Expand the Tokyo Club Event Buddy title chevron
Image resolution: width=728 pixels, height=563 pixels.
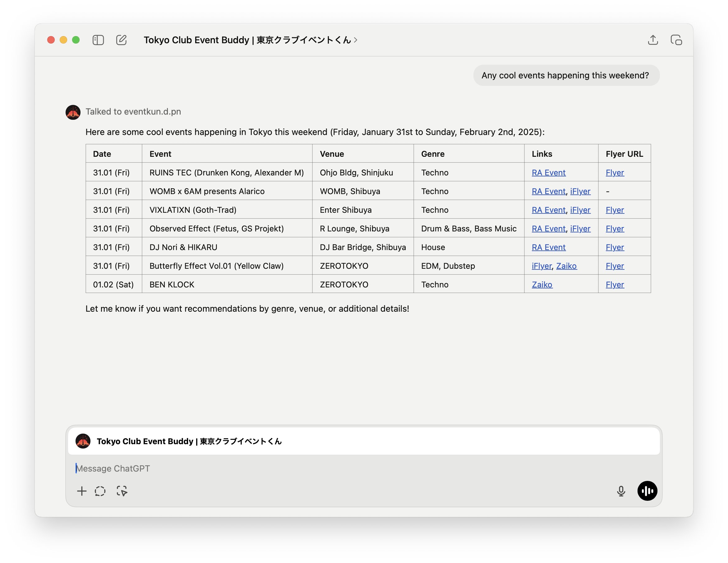(356, 40)
